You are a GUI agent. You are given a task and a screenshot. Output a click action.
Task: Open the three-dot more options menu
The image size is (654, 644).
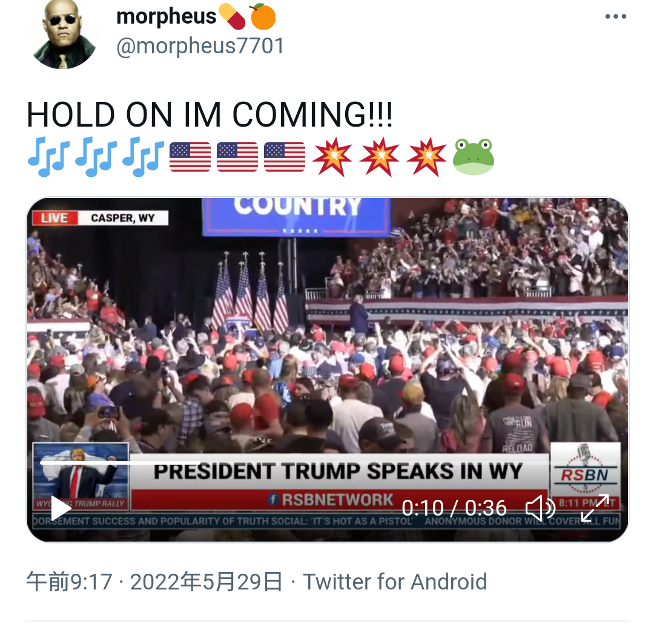point(616,17)
